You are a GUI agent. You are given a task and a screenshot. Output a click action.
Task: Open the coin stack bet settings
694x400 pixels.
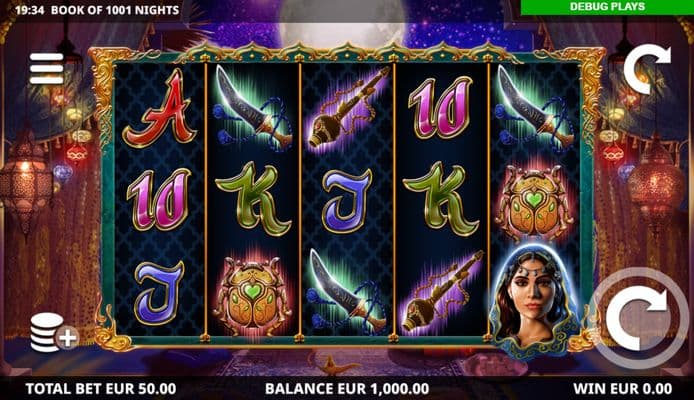point(54,333)
